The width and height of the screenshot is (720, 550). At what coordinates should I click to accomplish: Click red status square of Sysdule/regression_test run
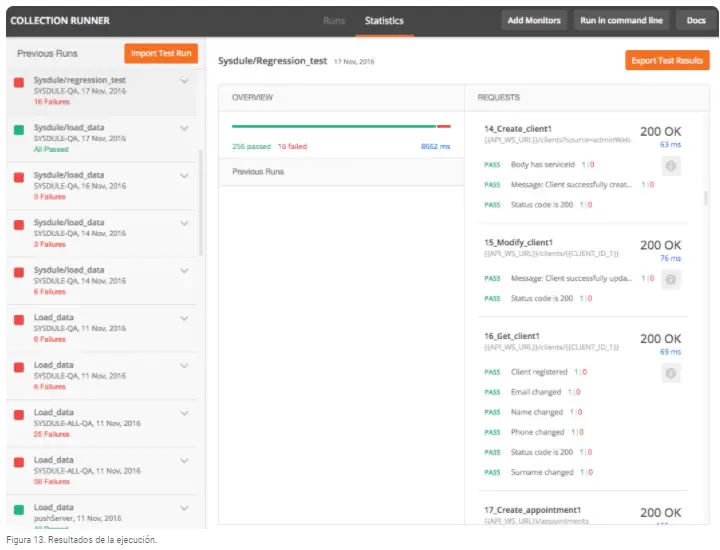[x=19, y=82]
